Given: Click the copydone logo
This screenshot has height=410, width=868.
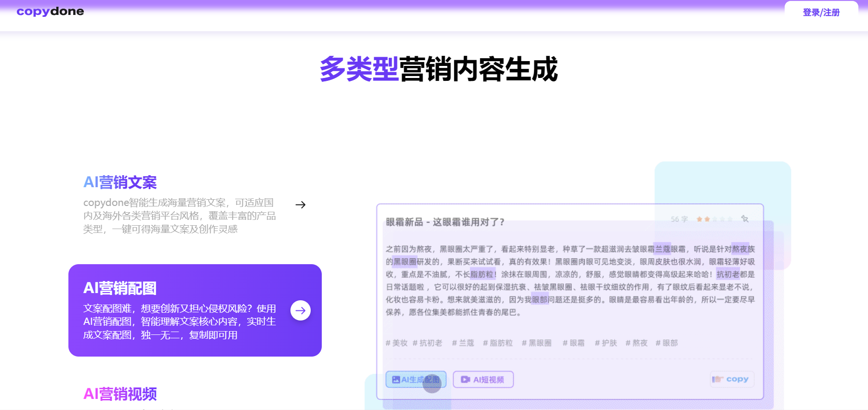Looking at the screenshot, I should click(x=50, y=11).
